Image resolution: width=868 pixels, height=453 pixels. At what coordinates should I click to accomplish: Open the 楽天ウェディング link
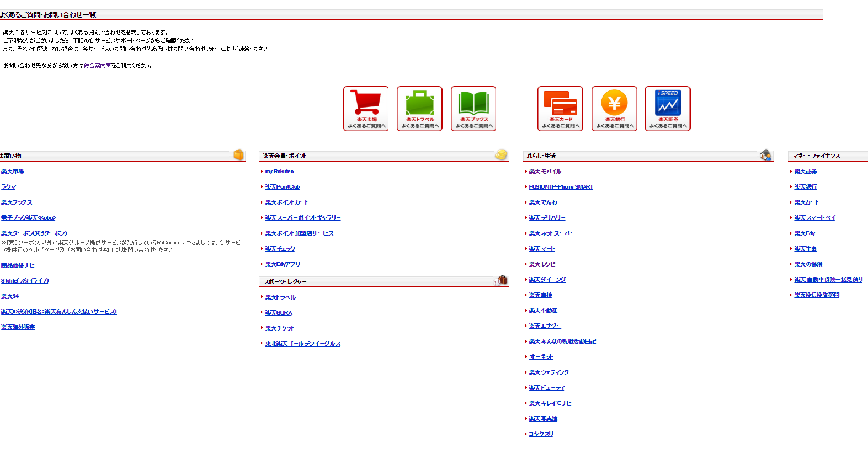549,372
